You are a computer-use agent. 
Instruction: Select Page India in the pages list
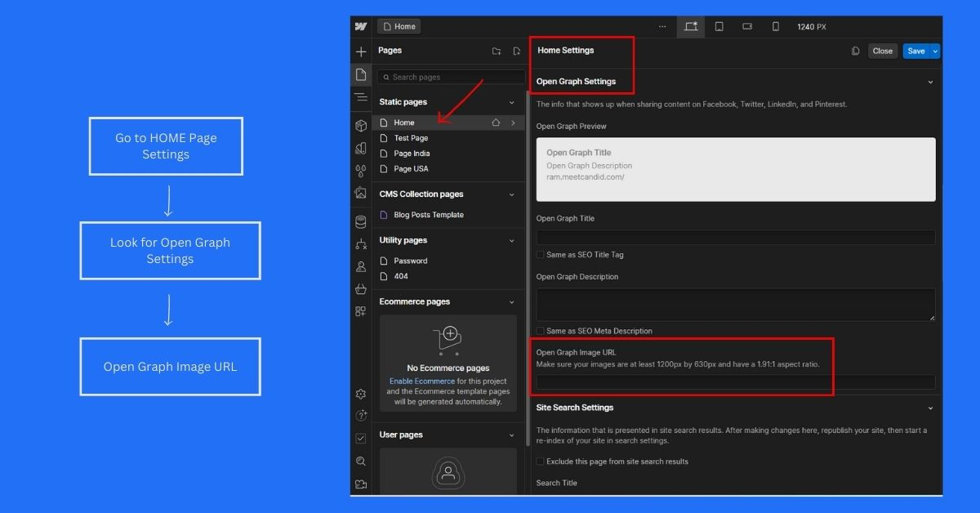[x=448, y=154]
